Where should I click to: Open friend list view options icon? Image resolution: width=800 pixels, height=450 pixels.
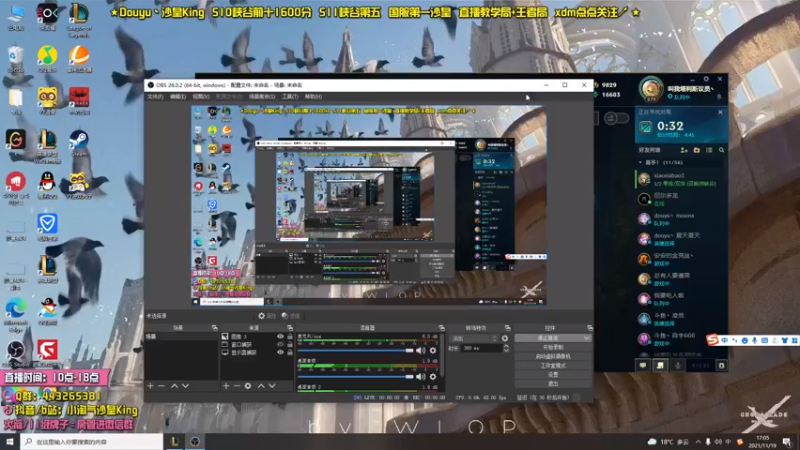point(709,150)
